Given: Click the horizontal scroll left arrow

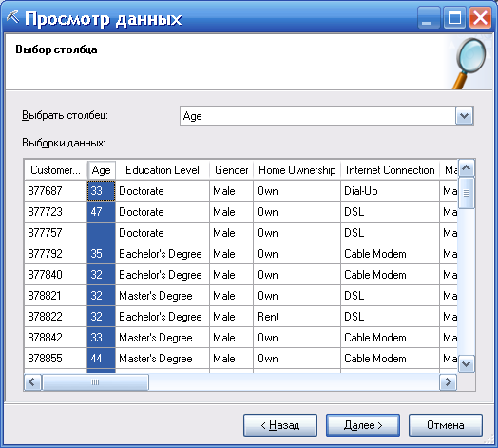Looking at the screenshot, I should [32, 381].
